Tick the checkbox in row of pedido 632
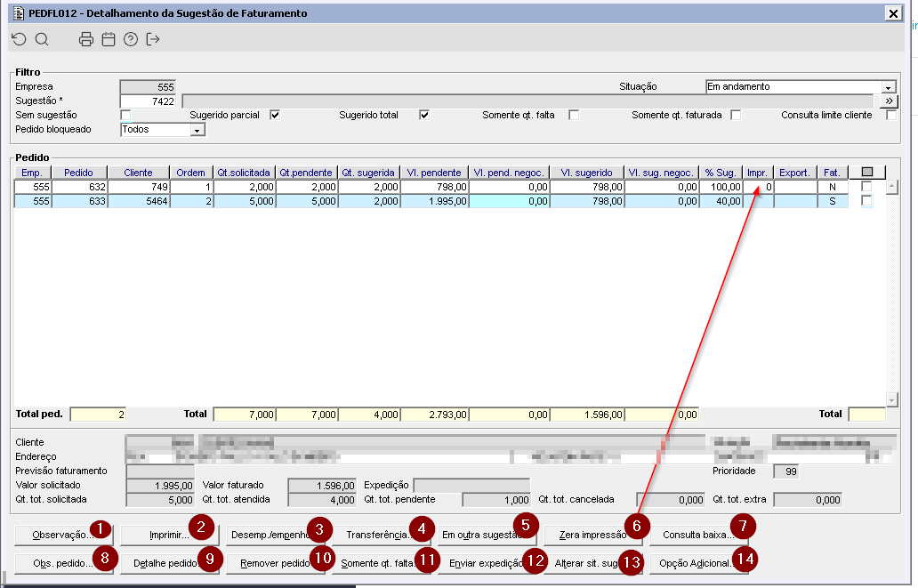Viewport: 918px width, 588px height. tap(866, 187)
